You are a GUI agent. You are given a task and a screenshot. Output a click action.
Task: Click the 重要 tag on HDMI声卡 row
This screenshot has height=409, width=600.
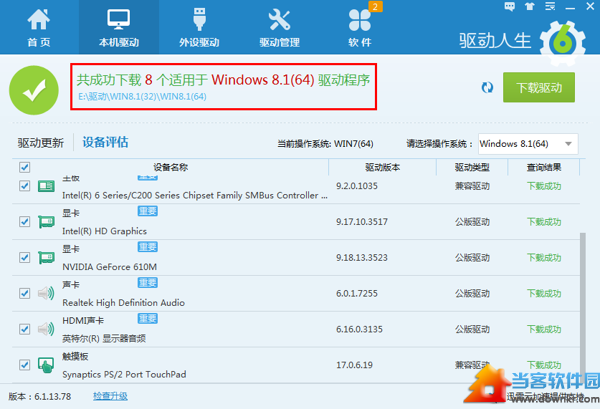click(148, 318)
